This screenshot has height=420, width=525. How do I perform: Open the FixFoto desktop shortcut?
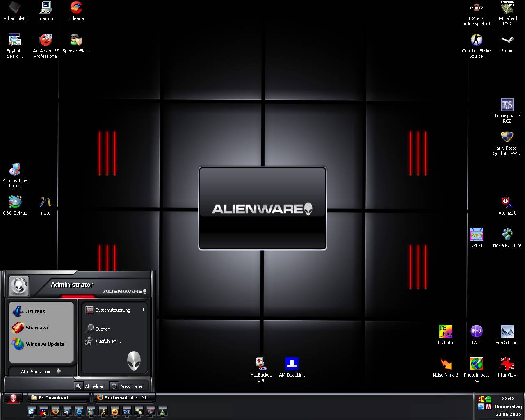445,335
